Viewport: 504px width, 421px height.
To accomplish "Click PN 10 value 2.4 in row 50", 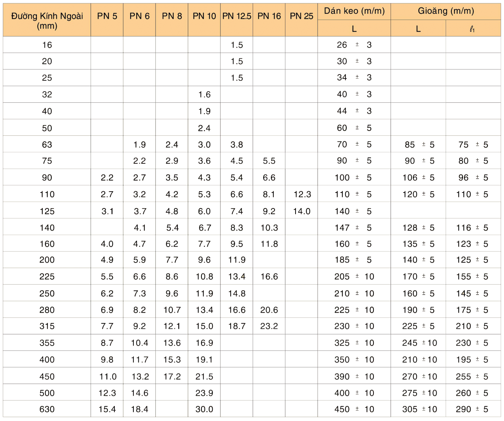I will (x=204, y=128).
